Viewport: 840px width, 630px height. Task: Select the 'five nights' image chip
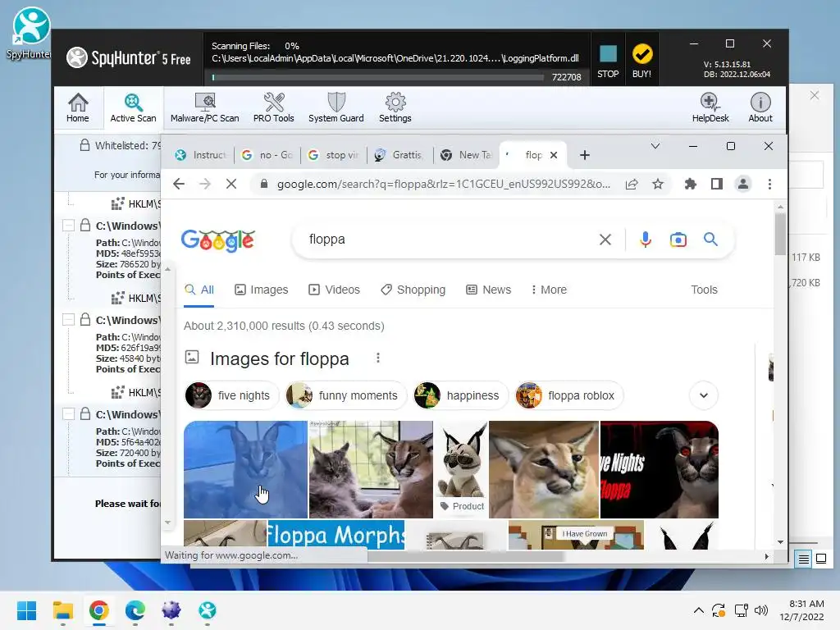[231, 396]
